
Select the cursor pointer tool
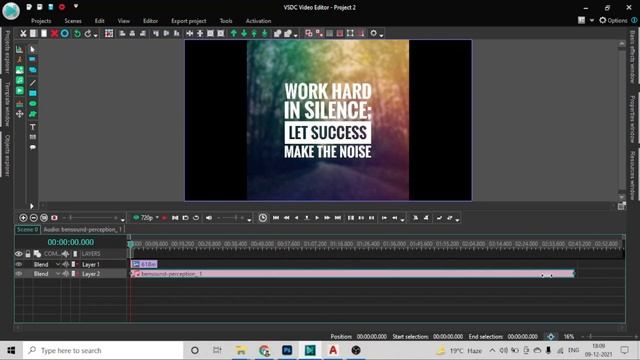tap(33, 49)
